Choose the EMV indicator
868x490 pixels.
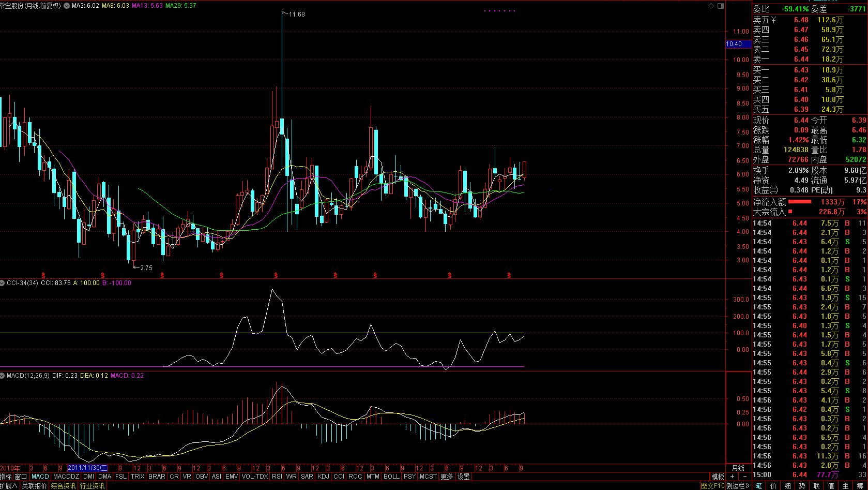click(x=232, y=477)
